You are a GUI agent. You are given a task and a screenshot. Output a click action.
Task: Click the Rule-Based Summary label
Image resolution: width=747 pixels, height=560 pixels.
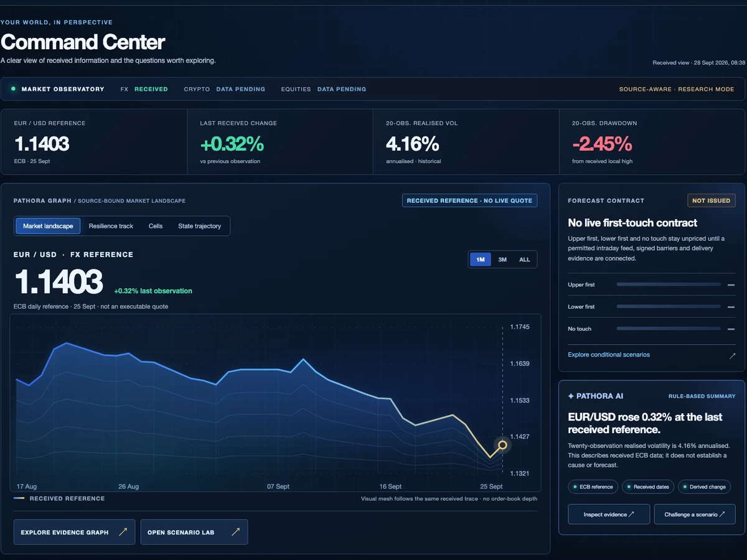702,396
